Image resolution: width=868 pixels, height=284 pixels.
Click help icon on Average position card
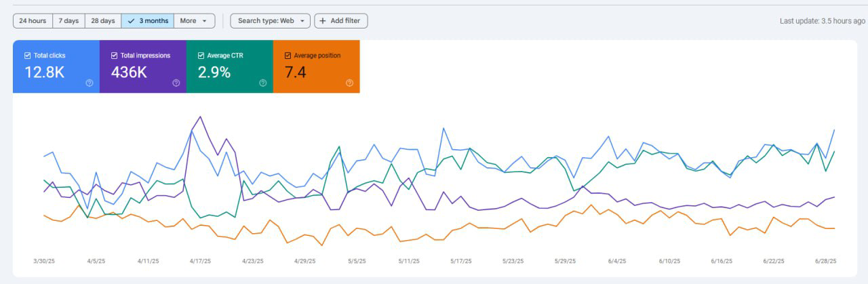pos(349,83)
